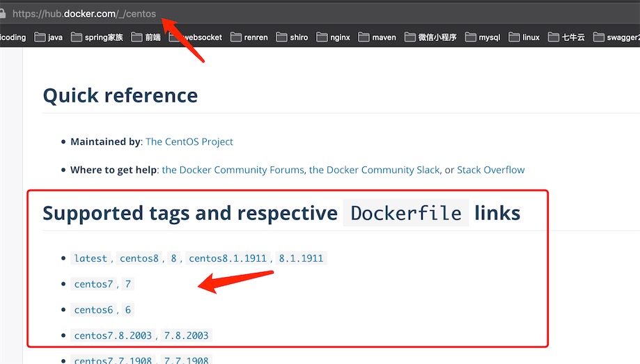Open the mysql bookmarks folder
This screenshot has width=640, height=364.
click(483, 37)
